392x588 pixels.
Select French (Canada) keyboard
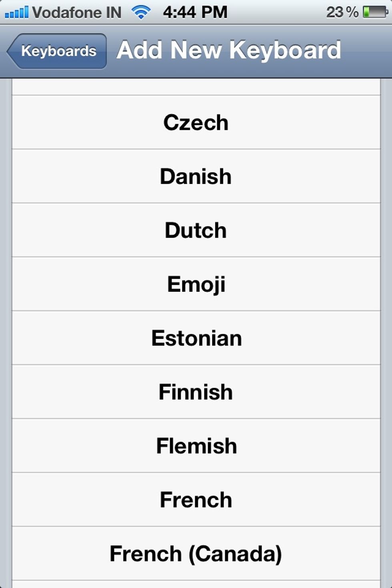(x=196, y=554)
